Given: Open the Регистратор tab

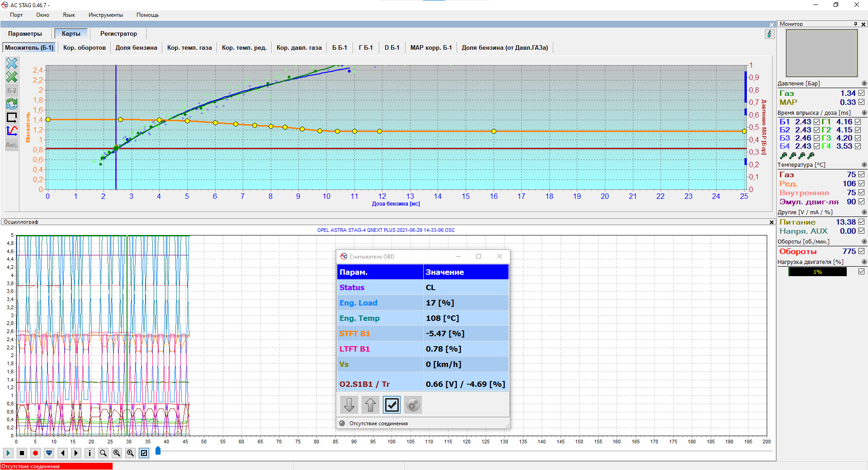Looking at the screenshot, I should click(118, 33).
